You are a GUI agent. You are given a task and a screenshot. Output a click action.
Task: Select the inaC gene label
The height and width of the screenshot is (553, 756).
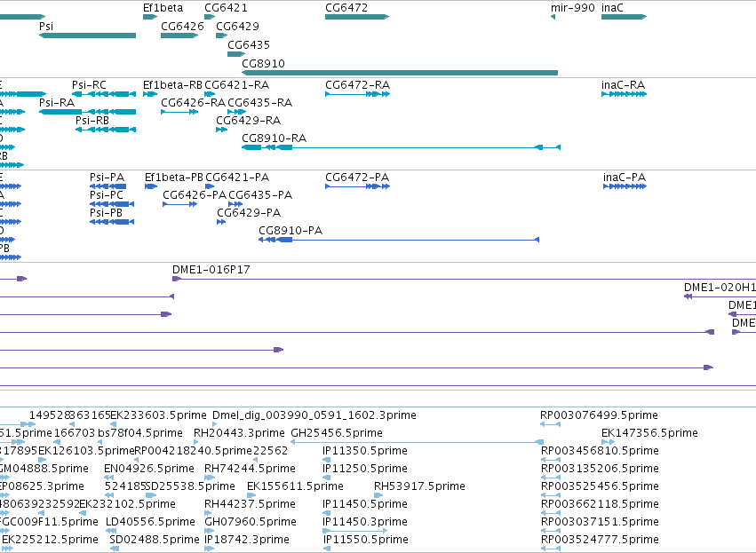[612, 8]
